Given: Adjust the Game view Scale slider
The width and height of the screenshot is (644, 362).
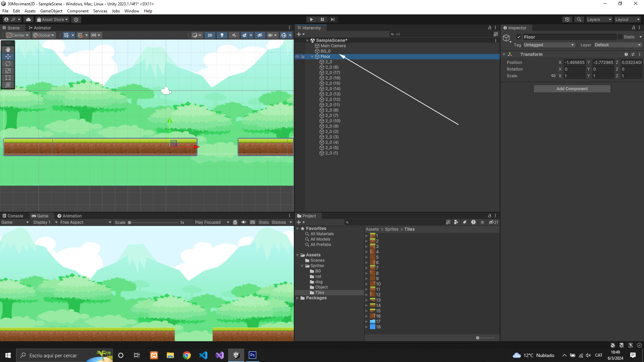Looking at the screenshot, I should (130, 223).
